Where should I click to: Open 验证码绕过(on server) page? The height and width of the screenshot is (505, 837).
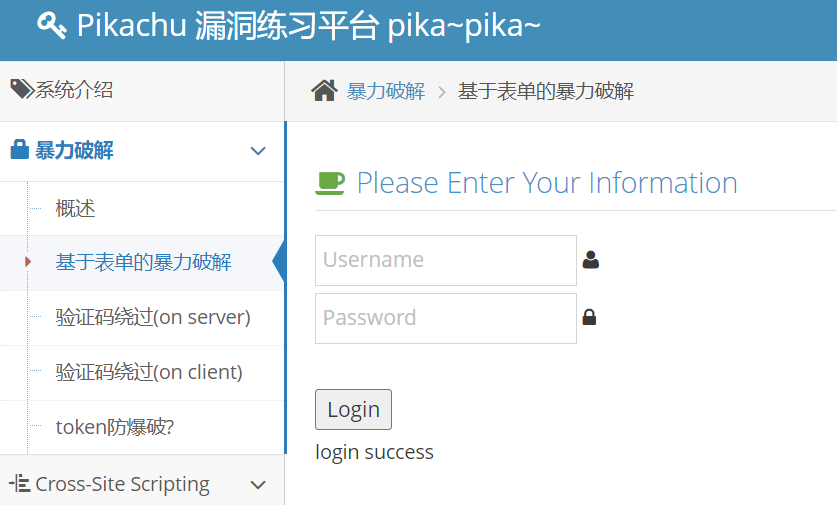[x=153, y=318]
